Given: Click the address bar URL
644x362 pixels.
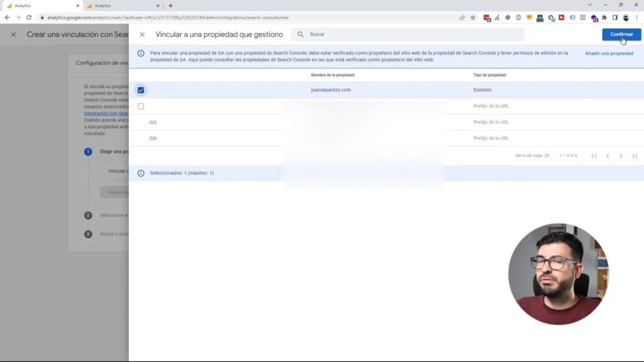Looking at the screenshot, I should click(x=168, y=18).
